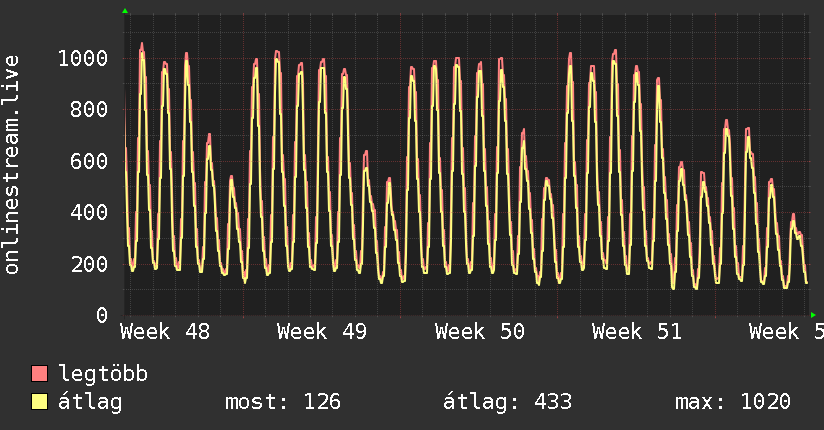Select the átlag legend label text

pos(90,403)
